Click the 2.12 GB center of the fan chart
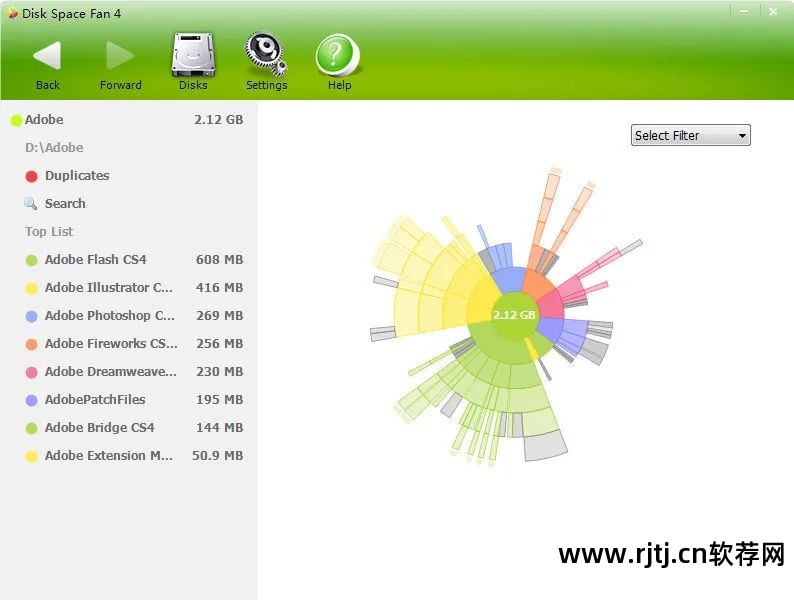The height and width of the screenshot is (600, 794). (x=514, y=315)
